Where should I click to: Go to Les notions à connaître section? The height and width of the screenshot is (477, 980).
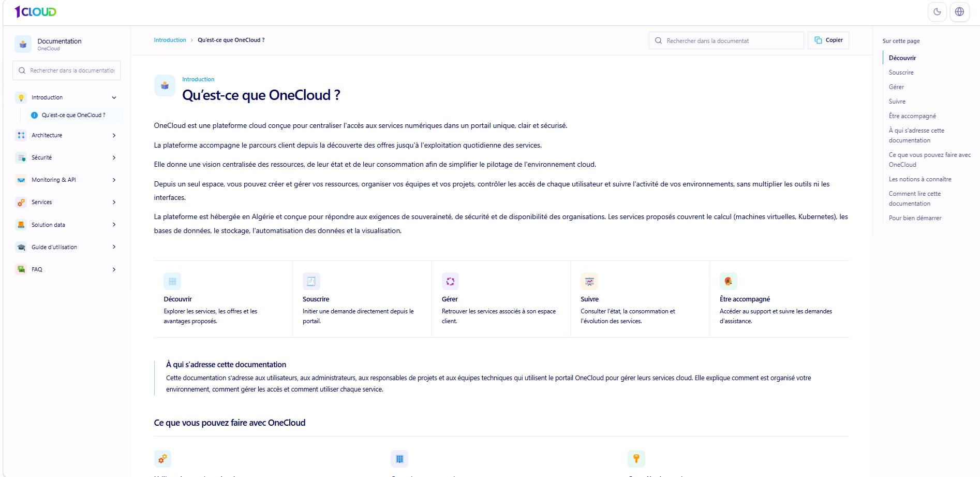(920, 179)
